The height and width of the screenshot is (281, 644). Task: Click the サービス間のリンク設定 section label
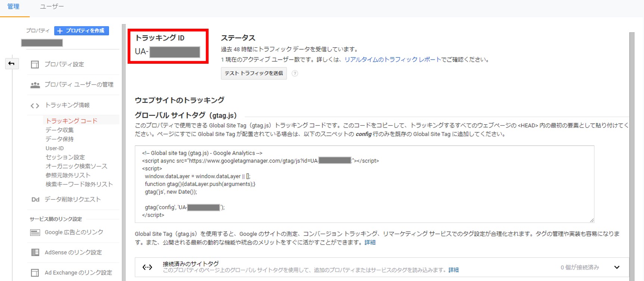56,219
